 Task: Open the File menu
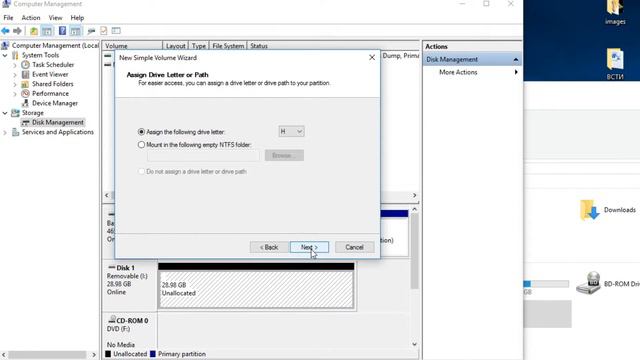[x=8, y=18]
